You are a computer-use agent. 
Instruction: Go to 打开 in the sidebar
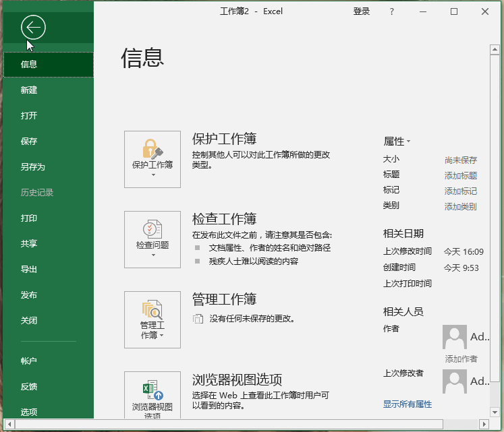48,116
